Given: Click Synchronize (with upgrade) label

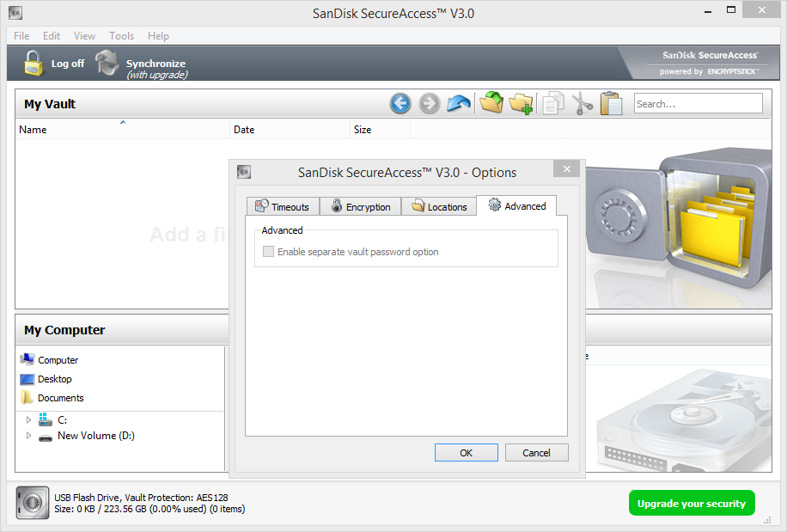Looking at the screenshot, I should pyautogui.click(x=156, y=69).
